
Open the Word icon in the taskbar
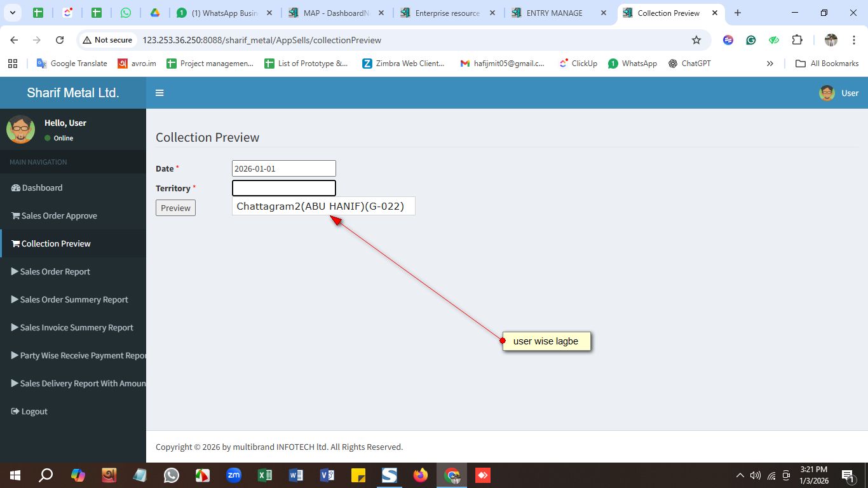point(296,475)
